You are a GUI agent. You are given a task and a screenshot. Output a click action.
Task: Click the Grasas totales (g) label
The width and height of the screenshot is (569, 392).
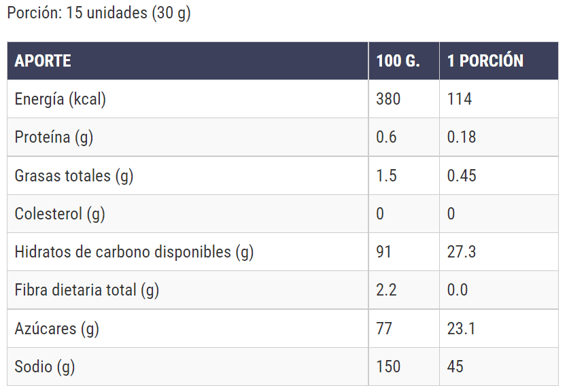pos(74,176)
